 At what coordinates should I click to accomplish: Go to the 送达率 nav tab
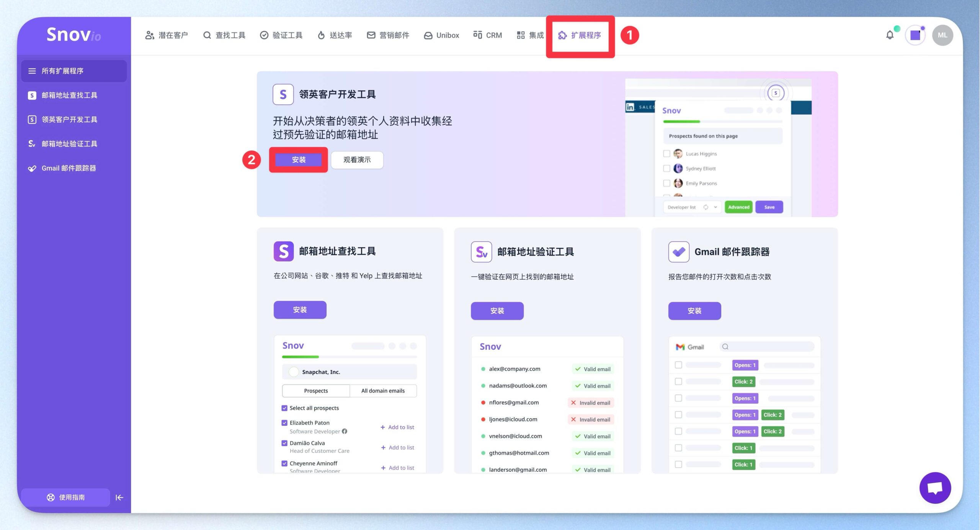335,35
